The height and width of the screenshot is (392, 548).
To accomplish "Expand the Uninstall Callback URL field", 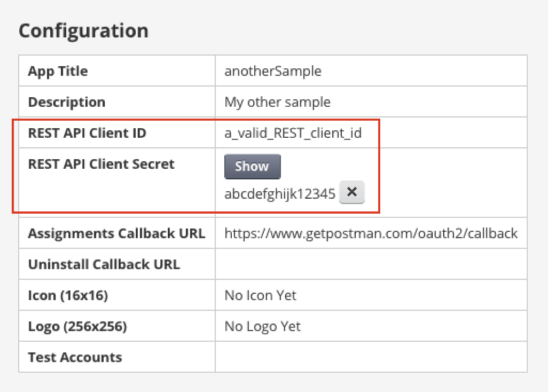I will tap(104, 264).
